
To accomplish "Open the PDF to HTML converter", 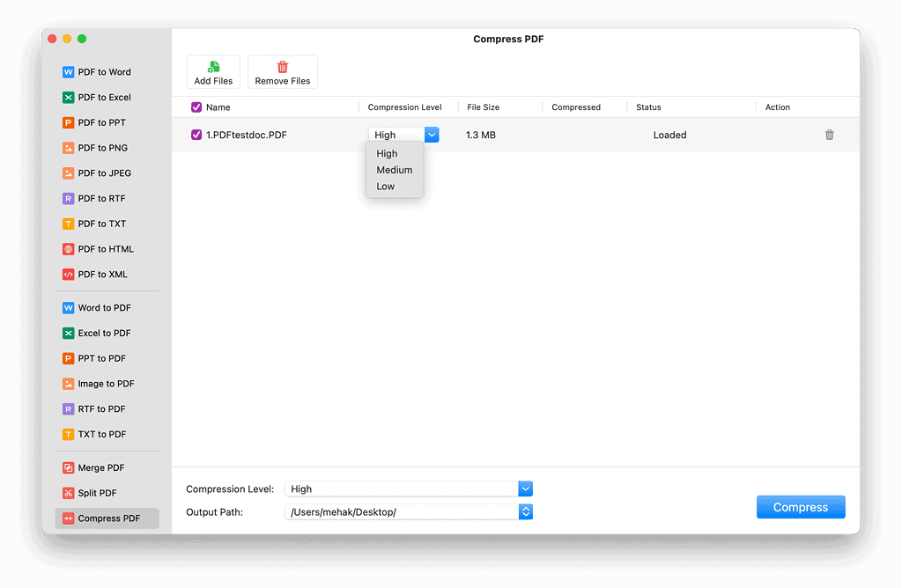I will (x=105, y=249).
